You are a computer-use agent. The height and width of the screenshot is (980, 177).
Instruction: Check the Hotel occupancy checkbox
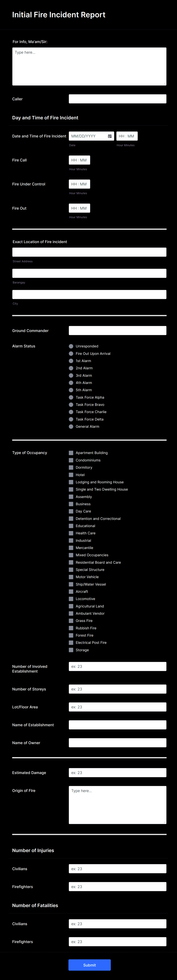click(71, 475)
